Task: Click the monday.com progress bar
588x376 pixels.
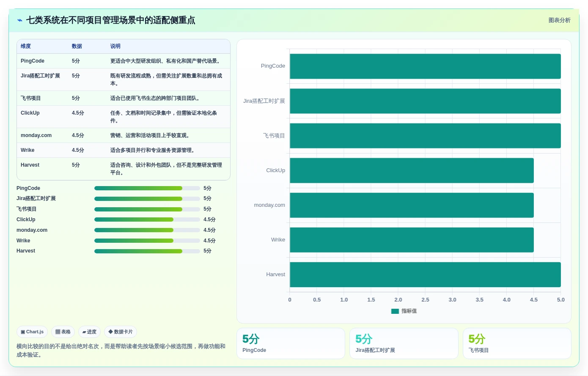Action: coord(147,230)
